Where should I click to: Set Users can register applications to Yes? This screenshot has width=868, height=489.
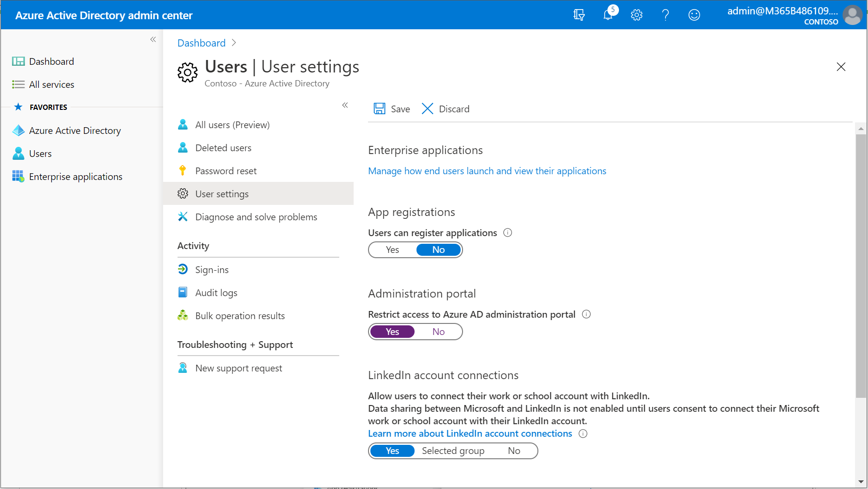coord(392,250)
